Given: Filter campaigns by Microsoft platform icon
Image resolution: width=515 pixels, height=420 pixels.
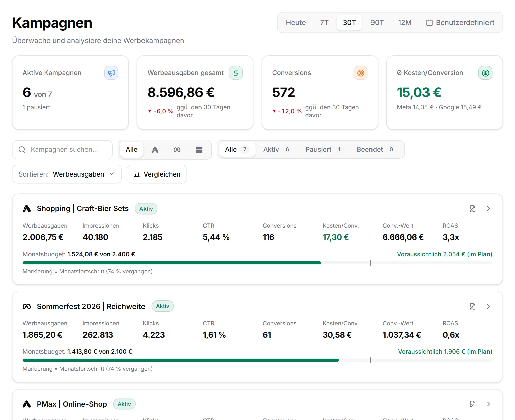Looking at the screenshot, I should click(199, 150).
